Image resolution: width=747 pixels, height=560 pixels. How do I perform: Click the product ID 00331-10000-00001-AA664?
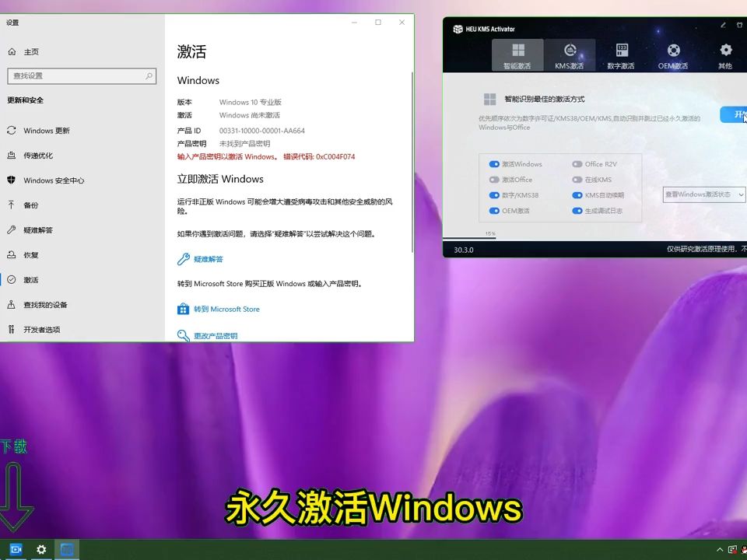262,131
